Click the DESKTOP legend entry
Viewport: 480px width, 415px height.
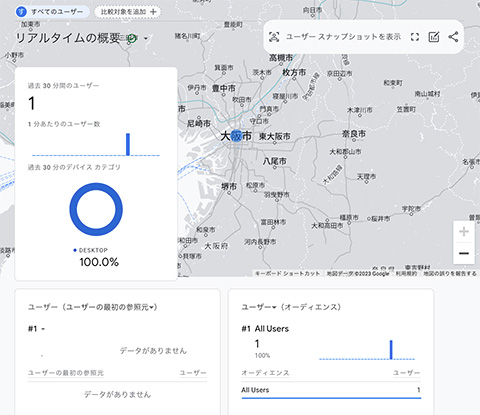91,250
